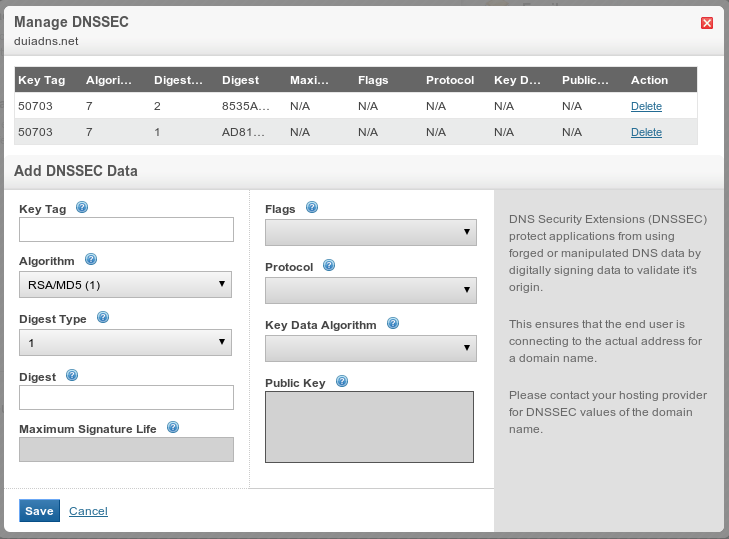Image resolution: width=729 pixels, height=539 pixels.
Task: Select the AD81… digest cell
Action: [x=243, y=132]
